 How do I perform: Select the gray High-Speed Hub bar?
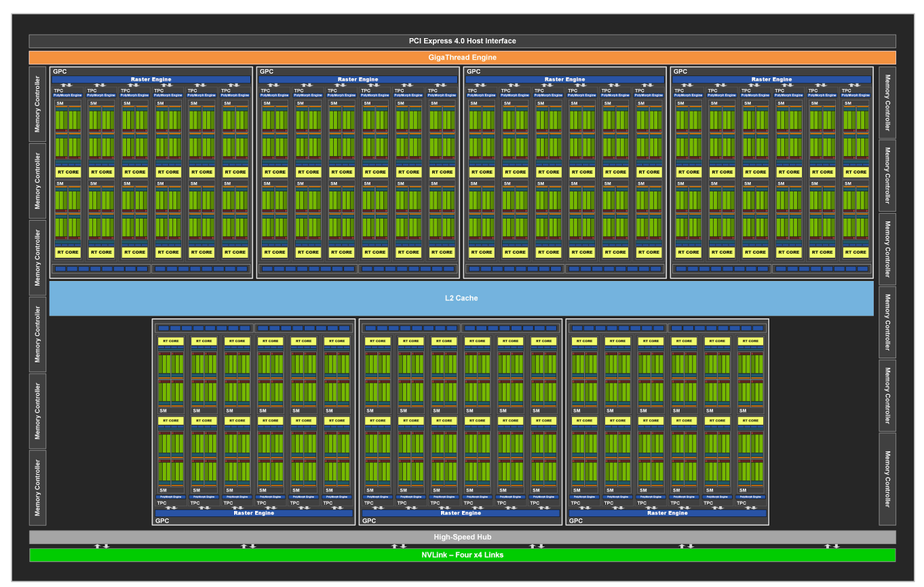point(462,537)
